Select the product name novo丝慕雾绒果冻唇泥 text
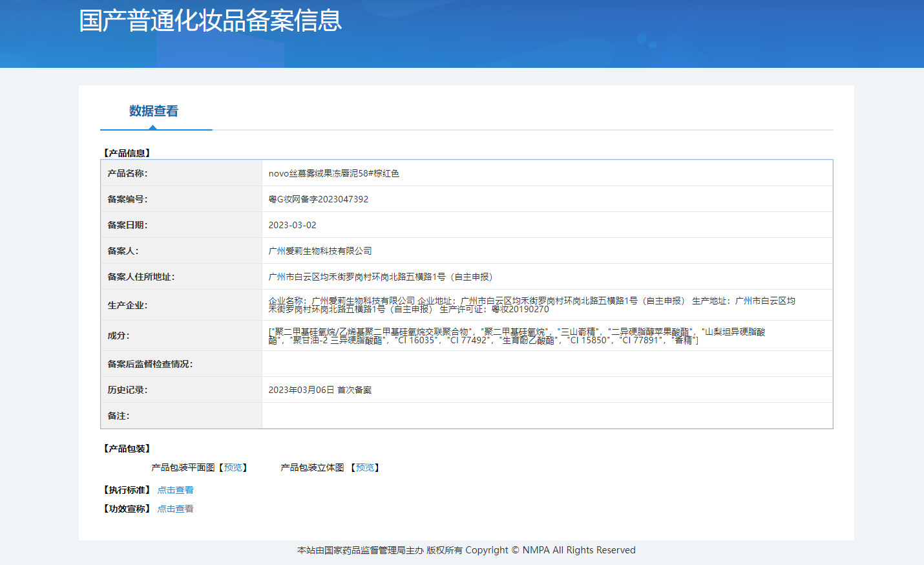924x565 pixels. click(x=333, y=173)
